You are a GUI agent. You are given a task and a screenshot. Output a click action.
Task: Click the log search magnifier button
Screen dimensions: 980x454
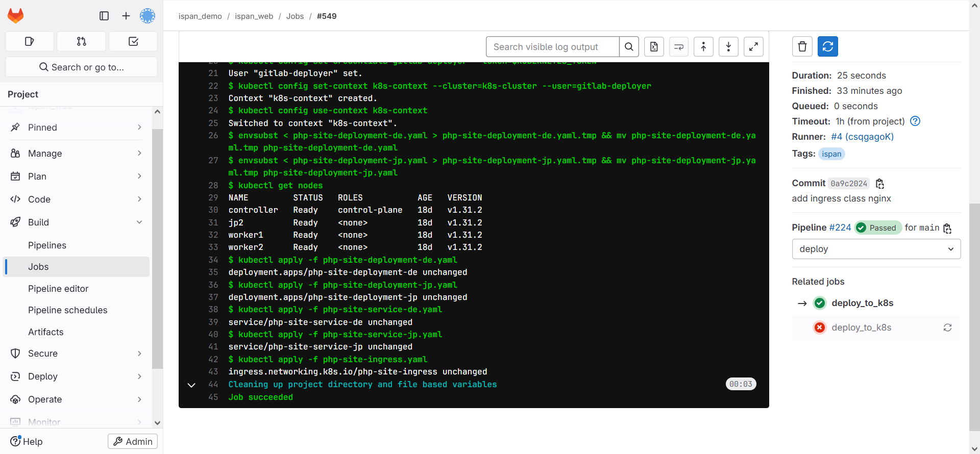629,47
